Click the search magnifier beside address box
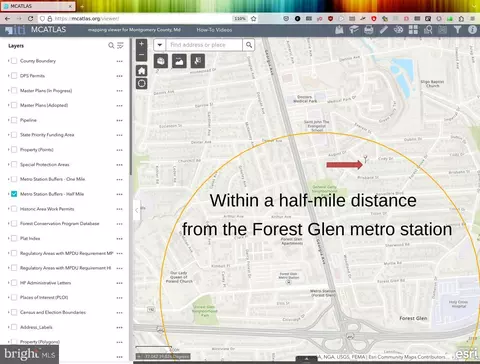 click(249, 45)
